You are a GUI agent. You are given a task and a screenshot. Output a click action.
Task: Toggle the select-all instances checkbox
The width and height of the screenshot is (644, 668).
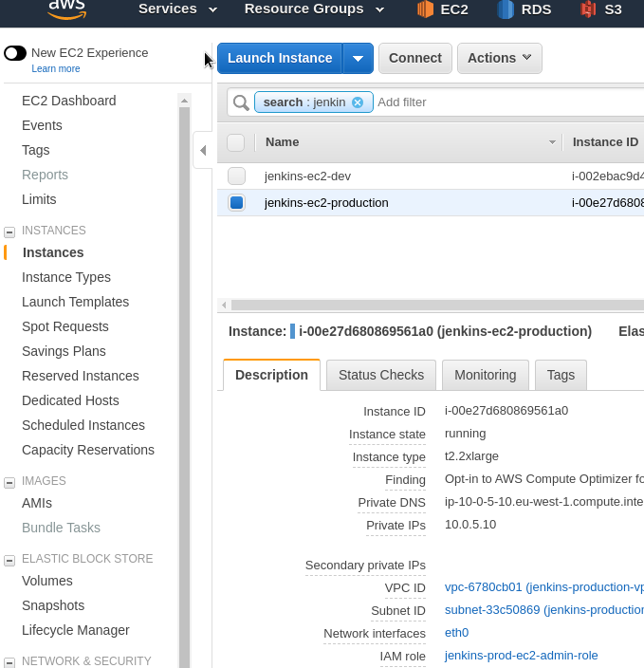click(235, 142)
